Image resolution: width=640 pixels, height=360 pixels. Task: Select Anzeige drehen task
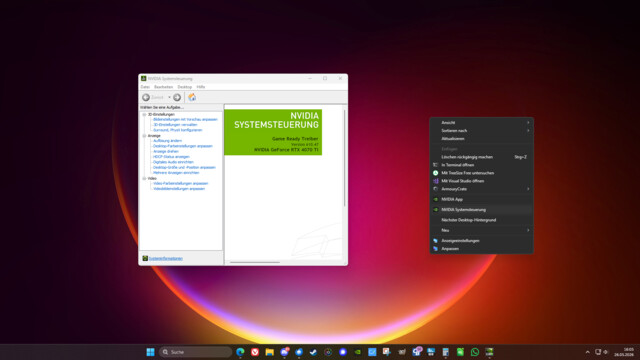pos(166,151)
